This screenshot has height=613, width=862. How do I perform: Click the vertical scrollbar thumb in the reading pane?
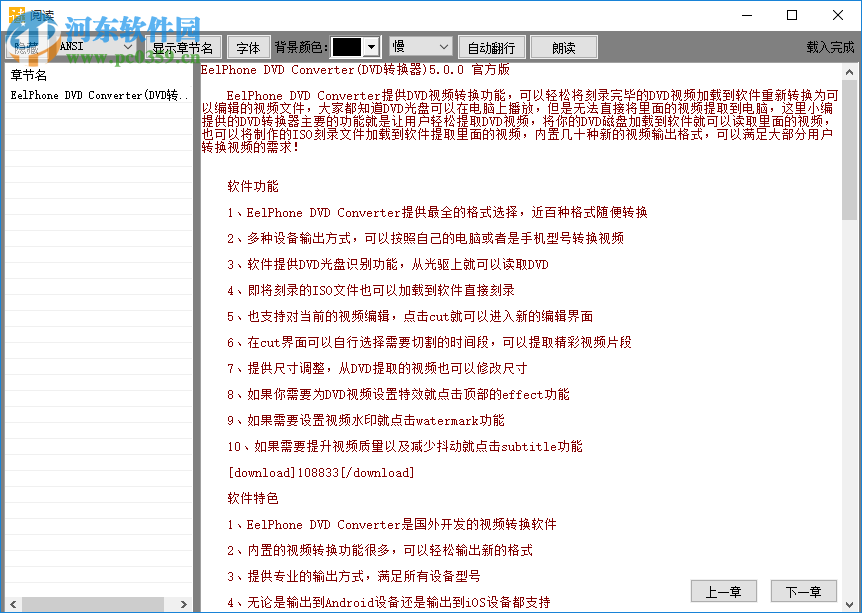click(x=849, y=150)
